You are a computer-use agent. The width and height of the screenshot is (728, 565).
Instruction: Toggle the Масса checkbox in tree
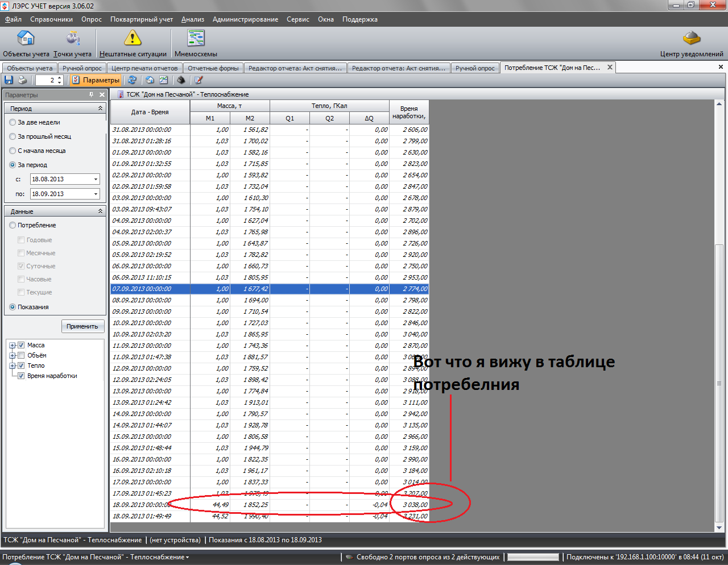coord(21,345)
